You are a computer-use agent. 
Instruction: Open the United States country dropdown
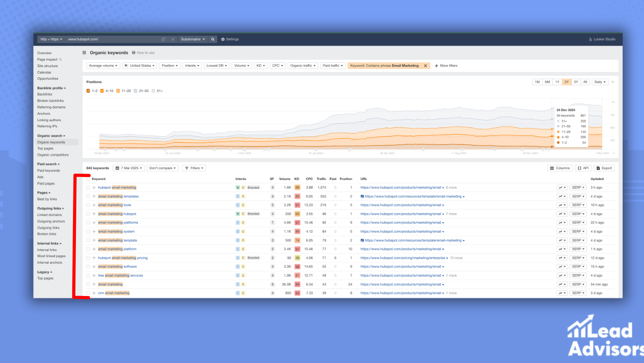(139, 66)
